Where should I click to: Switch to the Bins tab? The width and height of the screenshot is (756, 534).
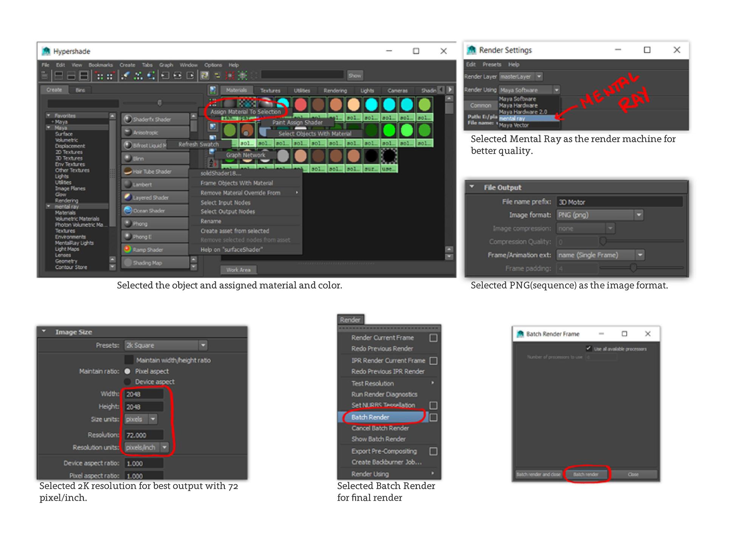80,90
